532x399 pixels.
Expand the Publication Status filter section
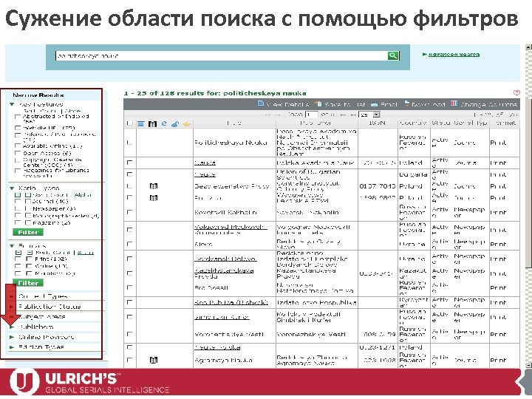pyautogui.click(x=12, y=307)
